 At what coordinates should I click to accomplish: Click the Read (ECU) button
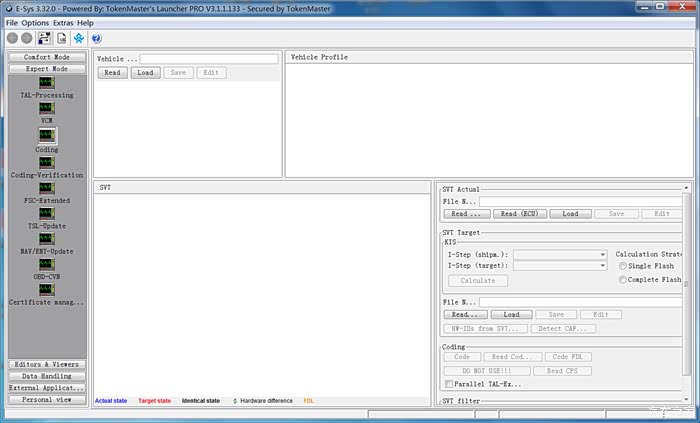click(x=520, y=214)
